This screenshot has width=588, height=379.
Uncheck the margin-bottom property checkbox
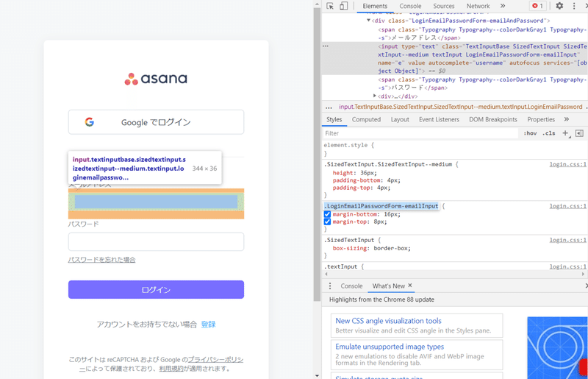coord(327,214)
